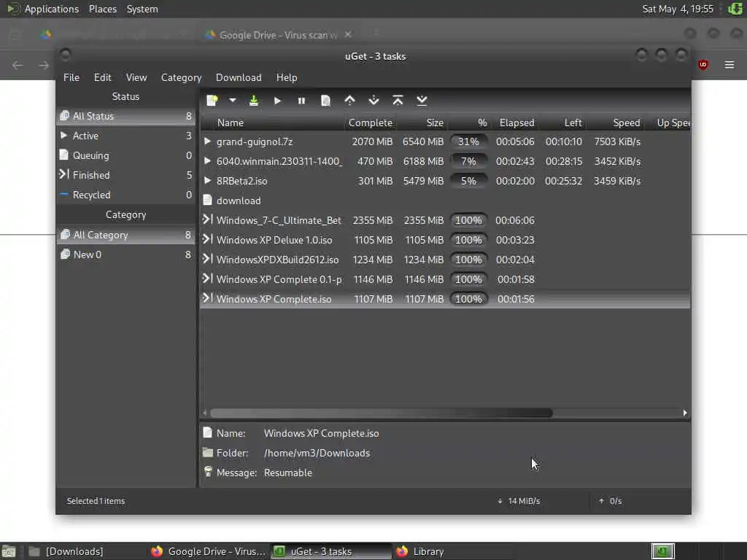
Task: Sort by the % column header
Action: pyautogui.click(x=469, y=122)
